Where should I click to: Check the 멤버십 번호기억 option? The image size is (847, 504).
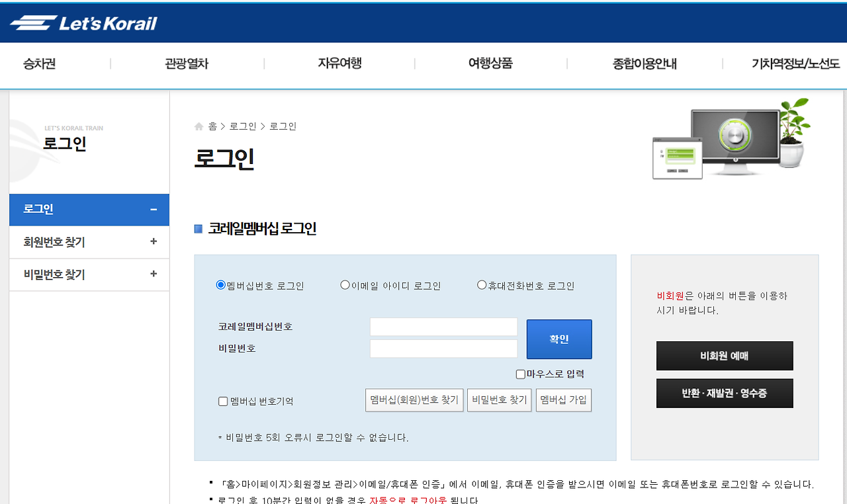tap(223, 400)
